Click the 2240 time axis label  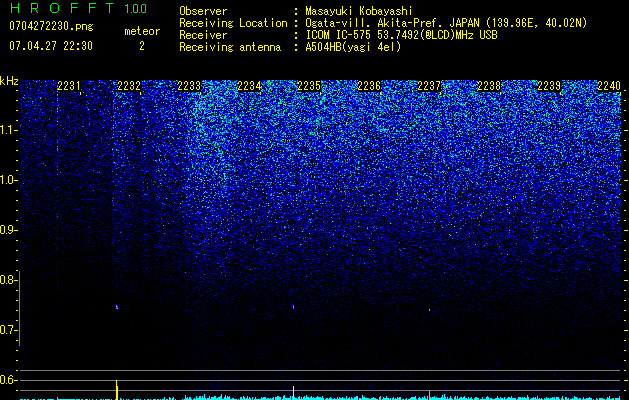(x=609, y=86)
